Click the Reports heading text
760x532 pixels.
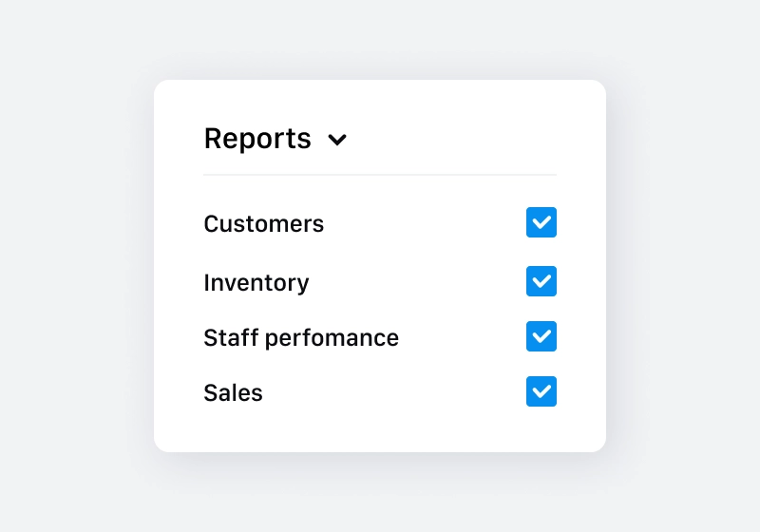point(257,139)
